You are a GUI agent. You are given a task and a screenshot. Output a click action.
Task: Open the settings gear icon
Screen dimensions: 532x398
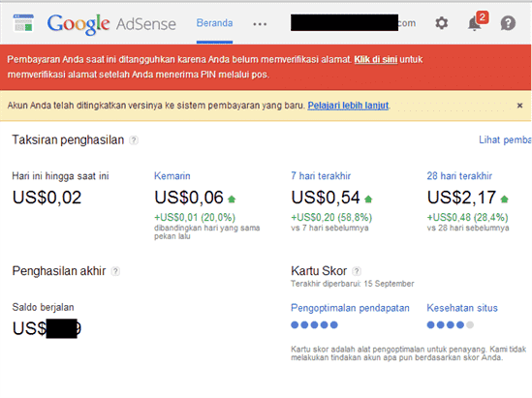pyautogui.click(x=442, y=23)
